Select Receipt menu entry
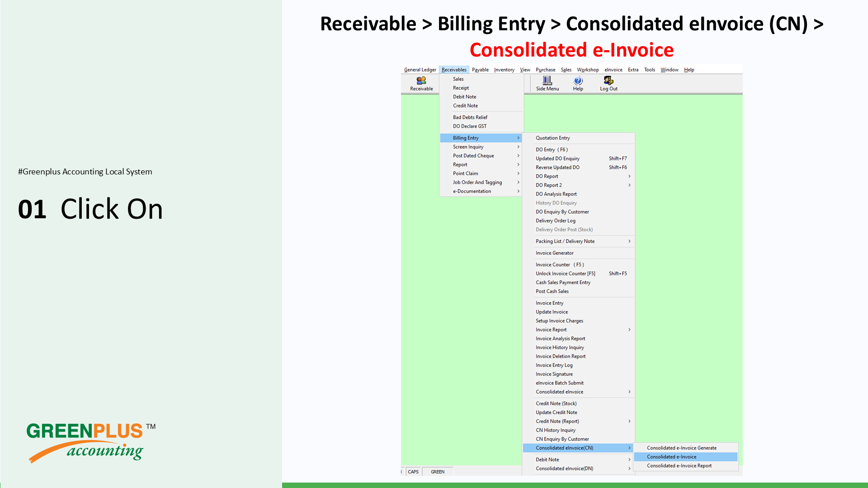The width and height of the screenshot is (868, 488). pyautogui.click(x=481, y=88)
